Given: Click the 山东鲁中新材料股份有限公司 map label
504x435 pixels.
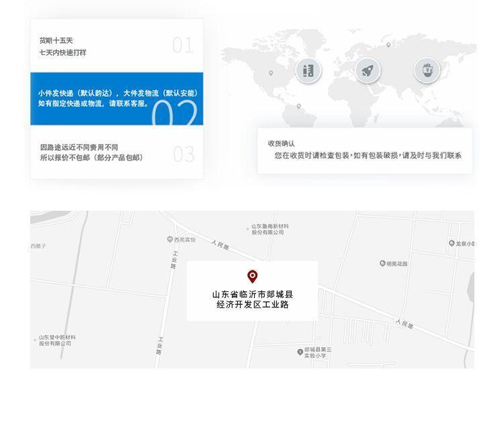Looking at the screenshot, I should 57,340.
